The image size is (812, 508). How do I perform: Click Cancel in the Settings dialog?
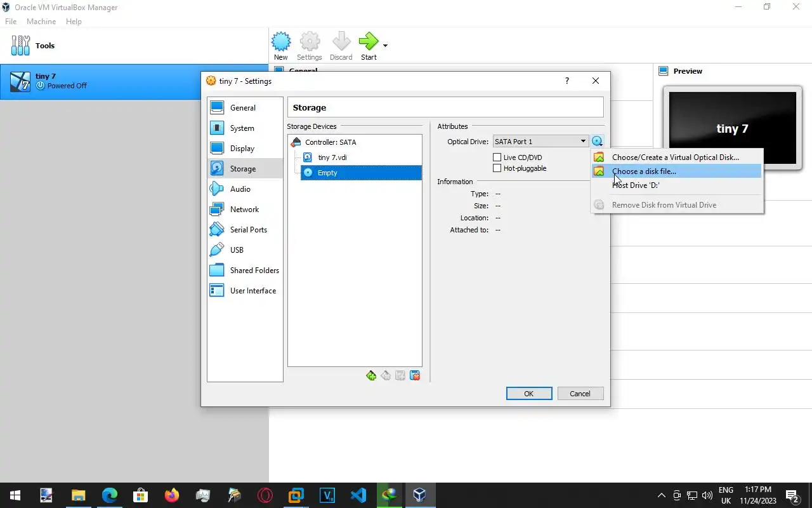(580, 394)
